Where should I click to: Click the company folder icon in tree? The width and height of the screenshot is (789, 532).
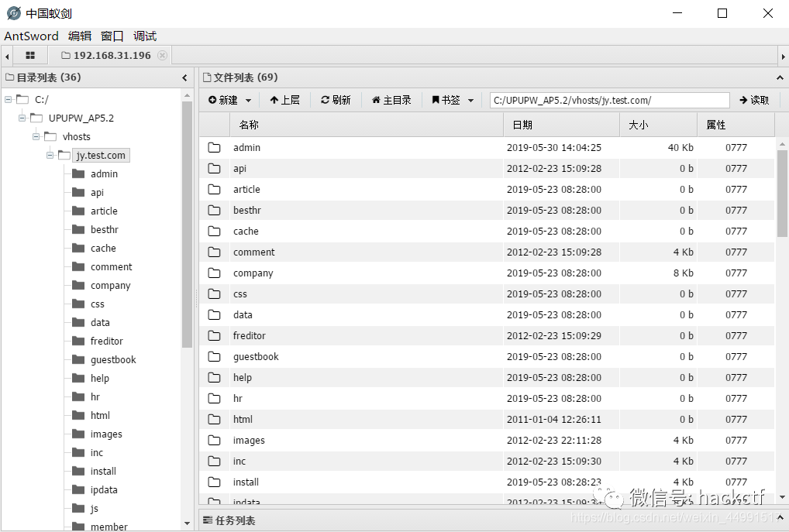point(78,286)
